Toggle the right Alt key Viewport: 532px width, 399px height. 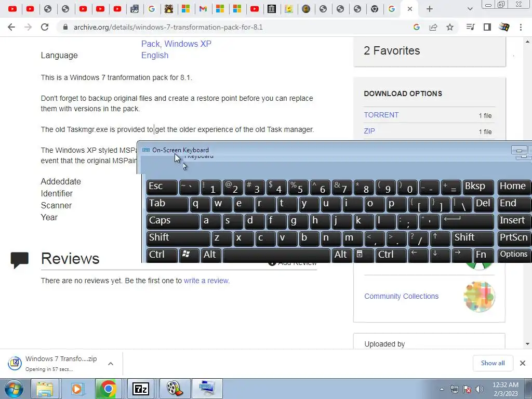click(x=342, y=255)
